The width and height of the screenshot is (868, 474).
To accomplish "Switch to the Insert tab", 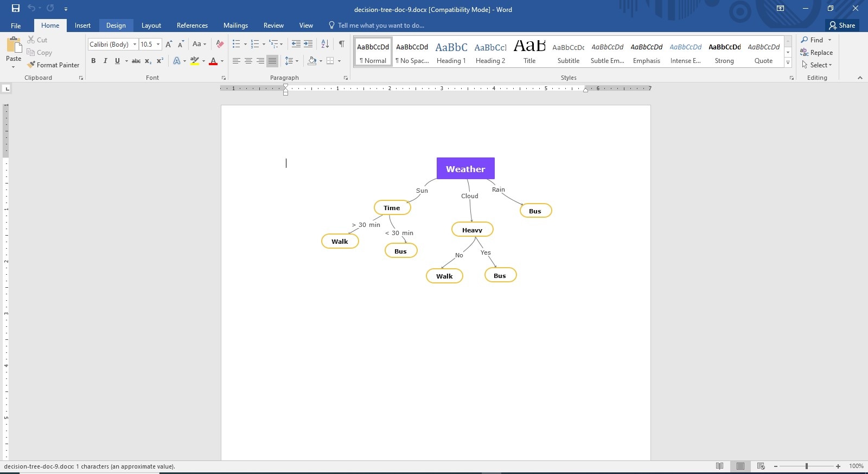I will coord(82,26).
